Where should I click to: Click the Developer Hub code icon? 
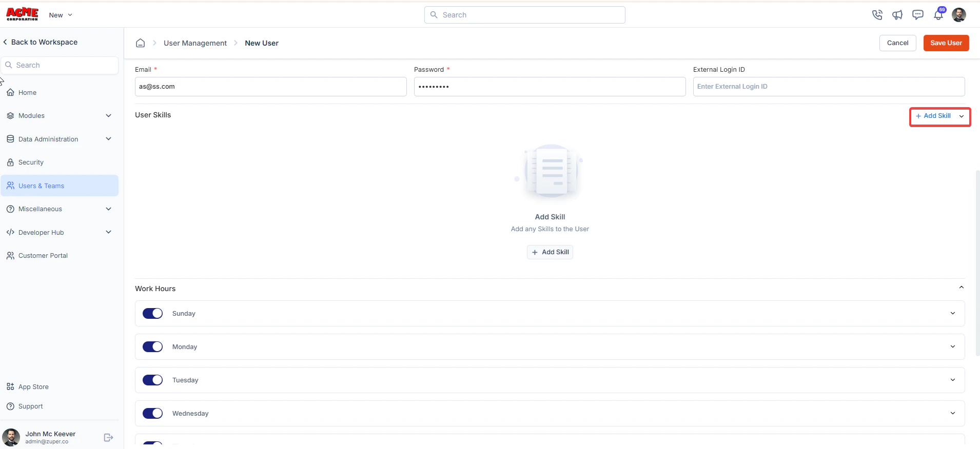coord(10,232)
